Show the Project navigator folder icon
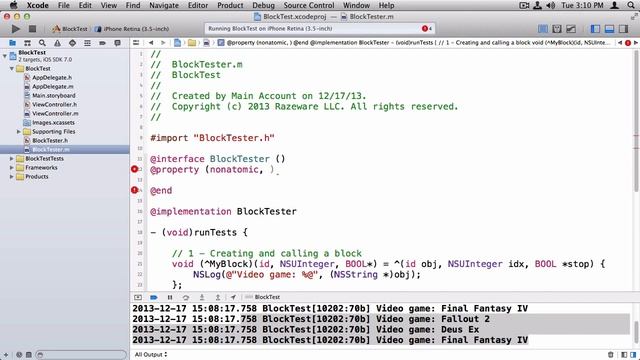Image resolution: width=640 pixels, height=360 pixels. click(x=13, y=43)
